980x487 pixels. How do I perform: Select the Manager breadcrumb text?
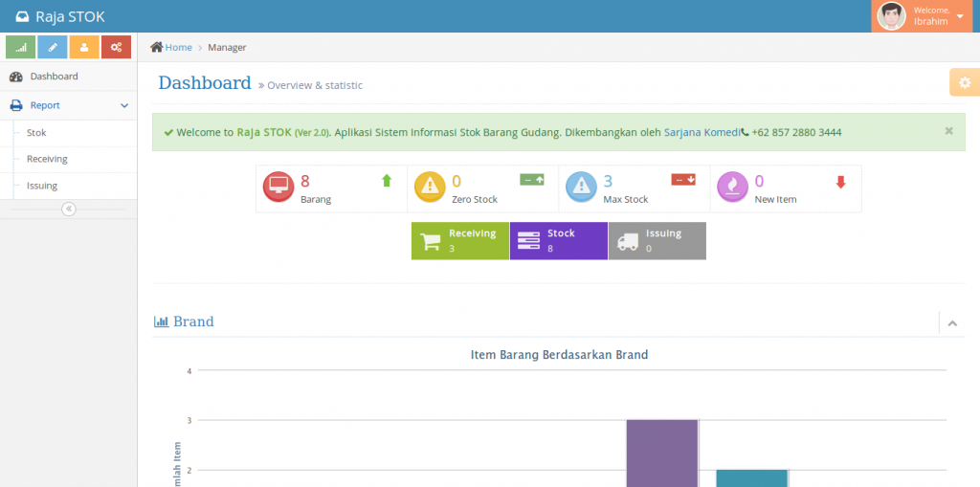pos(227,47)
